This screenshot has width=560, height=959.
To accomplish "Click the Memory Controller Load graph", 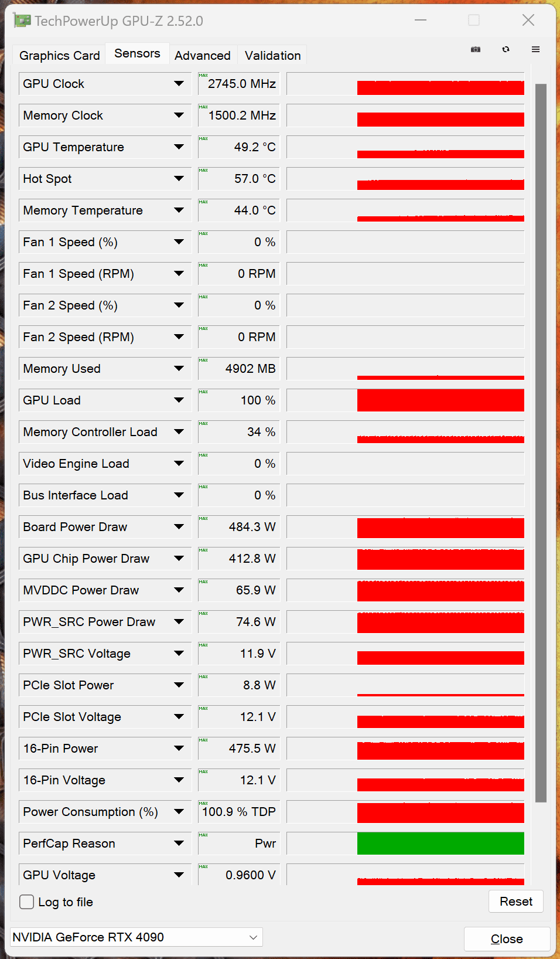I will tap(405, 432).
